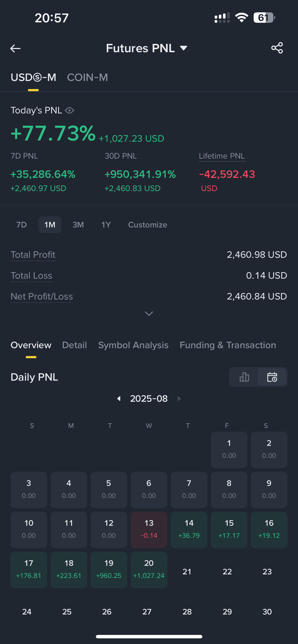Switch Daily PNL to bar chart view
Viewport: 298px width, 644px height.
coord(244,377)
